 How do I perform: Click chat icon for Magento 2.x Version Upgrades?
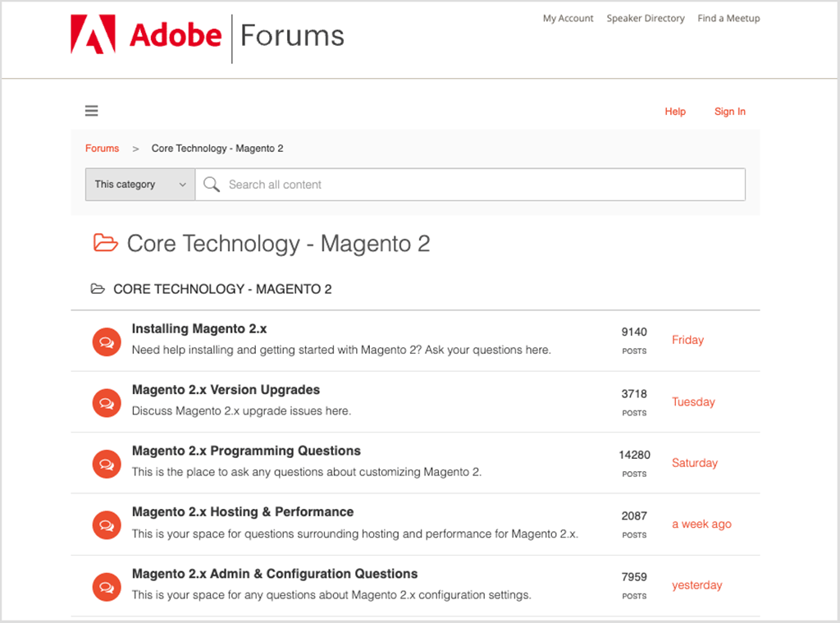click(107, 403)
